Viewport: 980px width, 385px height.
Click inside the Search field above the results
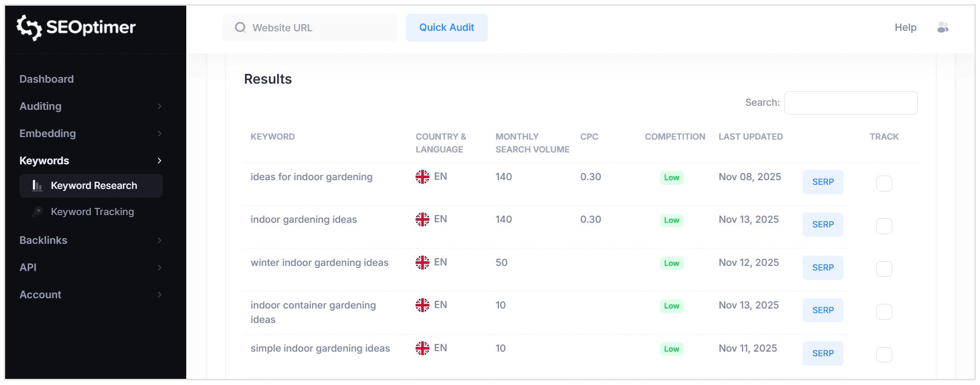tap(851, 103)
